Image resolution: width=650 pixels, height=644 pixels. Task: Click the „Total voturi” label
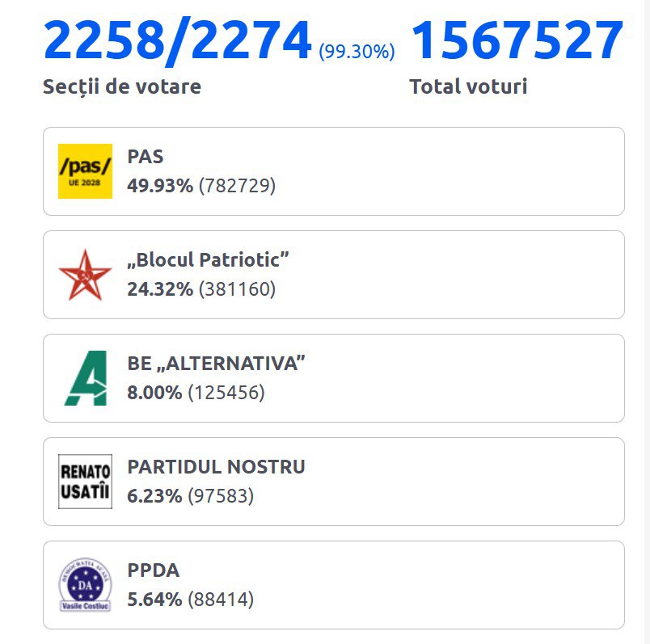(468, 86)
